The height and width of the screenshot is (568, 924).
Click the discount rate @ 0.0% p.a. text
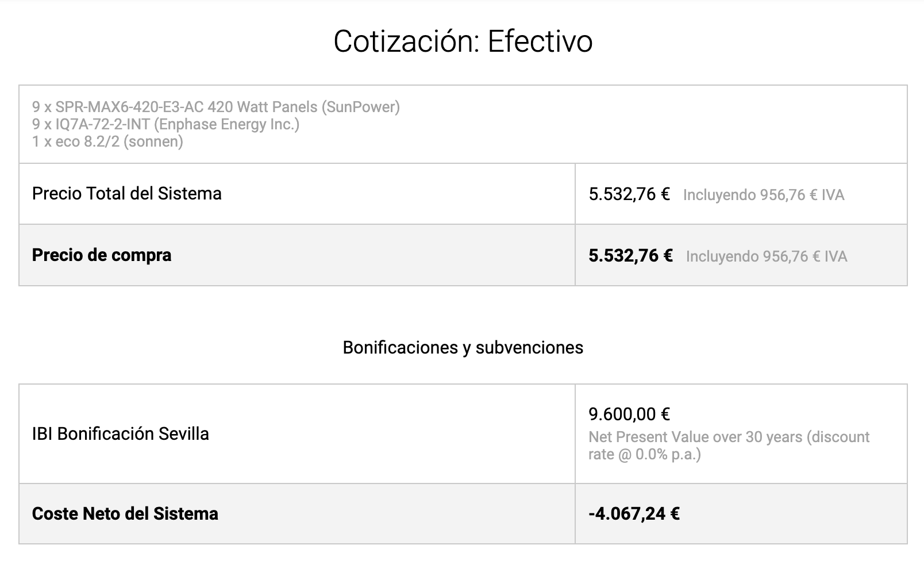coord(645,454)
